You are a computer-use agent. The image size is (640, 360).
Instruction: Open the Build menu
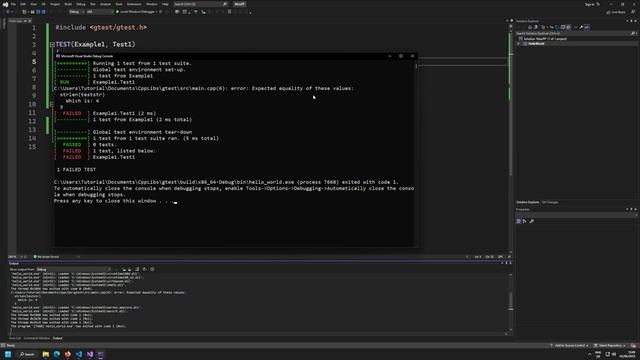pyautogui.click(x=68, y=4)
